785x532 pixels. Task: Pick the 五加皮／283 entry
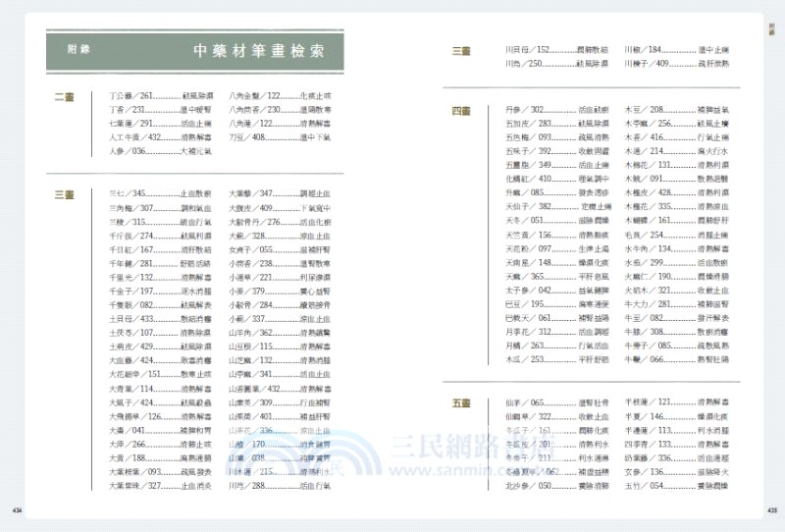(557, 124)
